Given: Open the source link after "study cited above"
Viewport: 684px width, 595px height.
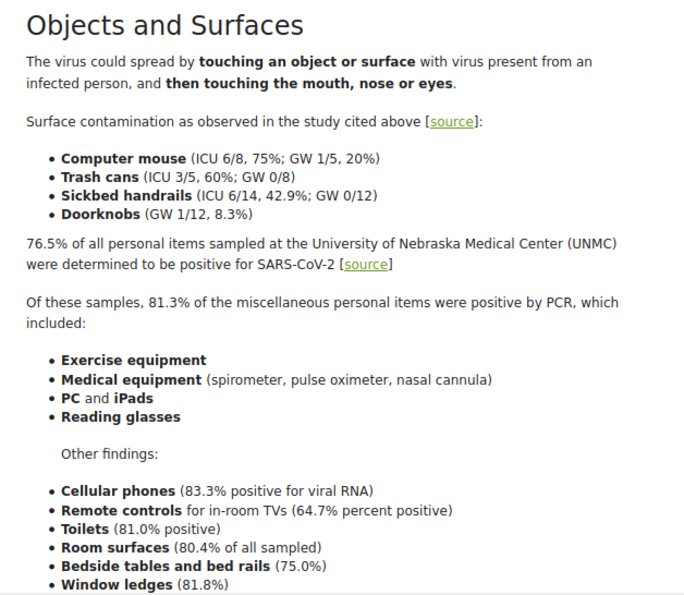Looking at the screenshot, I should [x=452, y=122].
